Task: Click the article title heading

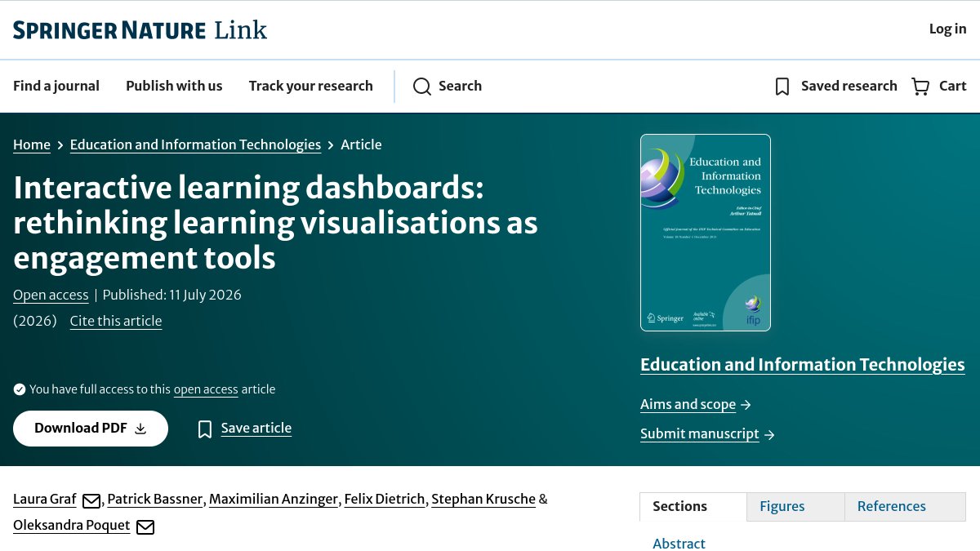Action: [275, 223]
